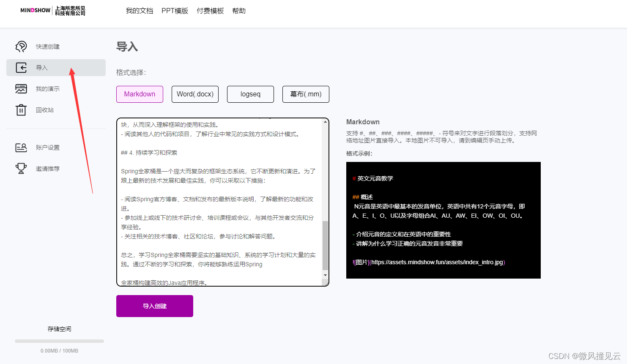
Task: Click the text area scrollbar thumb
Action: 325,245
